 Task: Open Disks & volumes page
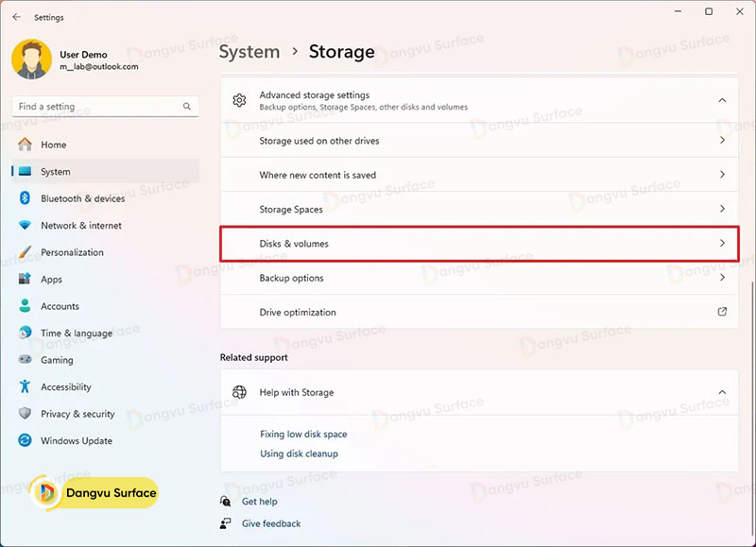[479, 244]
